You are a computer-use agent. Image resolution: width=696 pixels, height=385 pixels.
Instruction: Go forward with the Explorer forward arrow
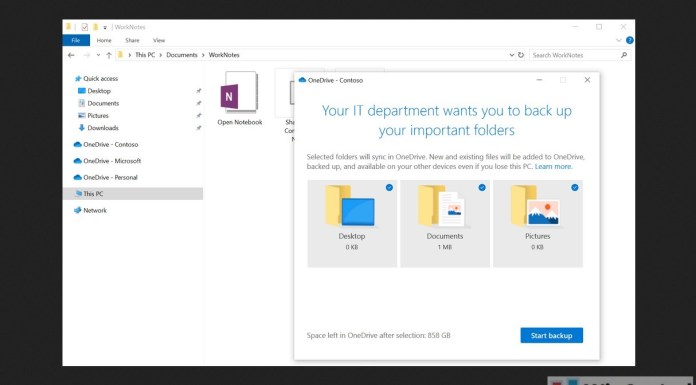pyautogui.click(x=87, y=55)
